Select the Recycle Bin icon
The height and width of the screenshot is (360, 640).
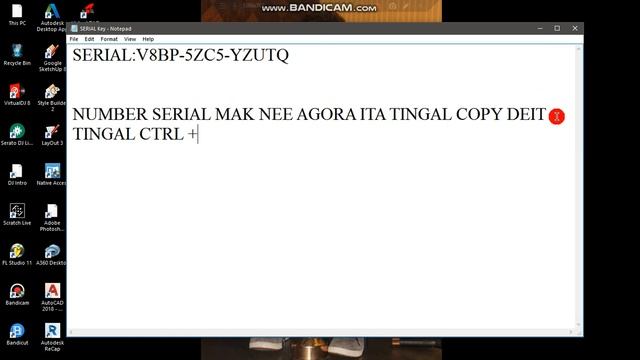click(17, 54)
